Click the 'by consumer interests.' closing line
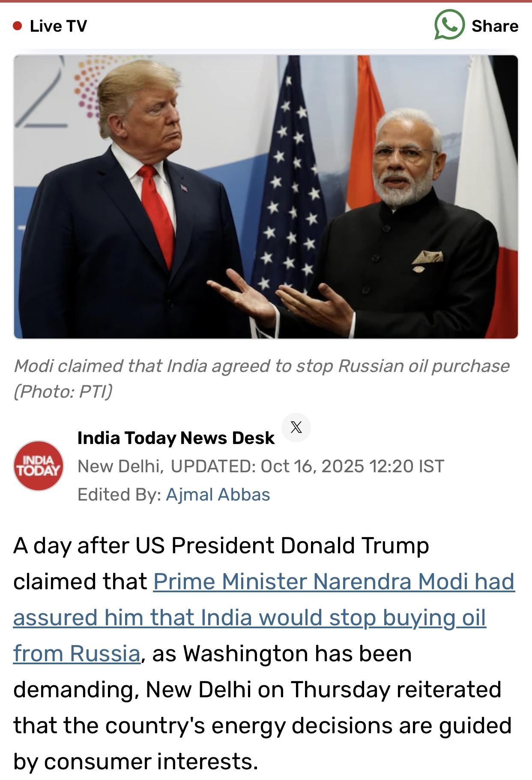 (136, 762)
